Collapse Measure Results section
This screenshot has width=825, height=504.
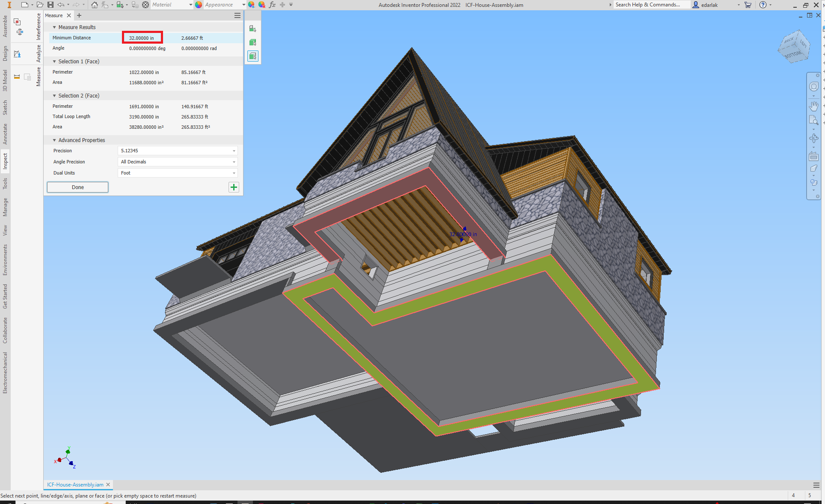coord(54,27)
